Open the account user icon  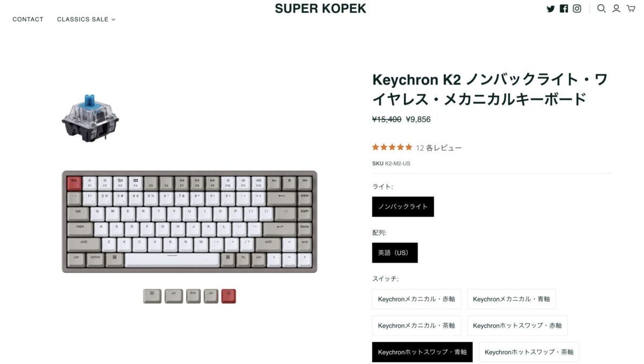click(617, 9)
